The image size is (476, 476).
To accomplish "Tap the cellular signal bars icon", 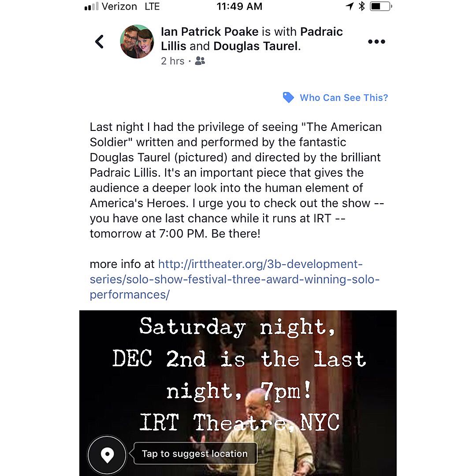I will (x=91, y=6).
